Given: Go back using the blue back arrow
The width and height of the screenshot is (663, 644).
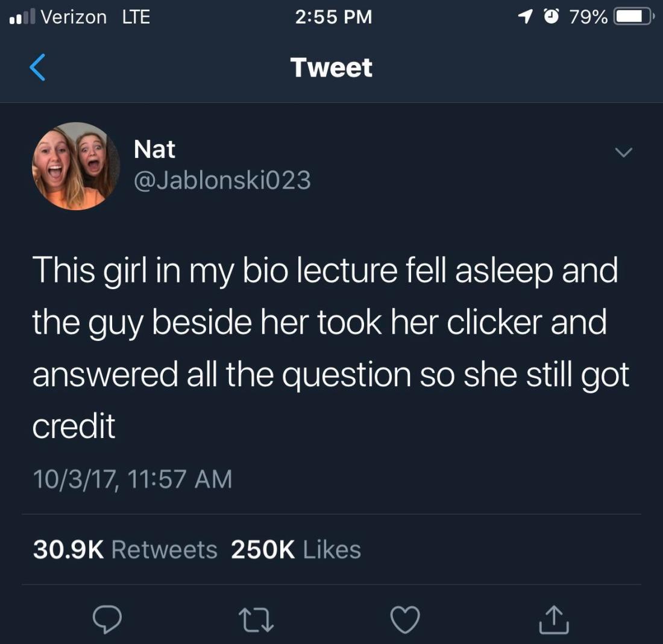Looking at the screenshot, I should tap(37, 67).
